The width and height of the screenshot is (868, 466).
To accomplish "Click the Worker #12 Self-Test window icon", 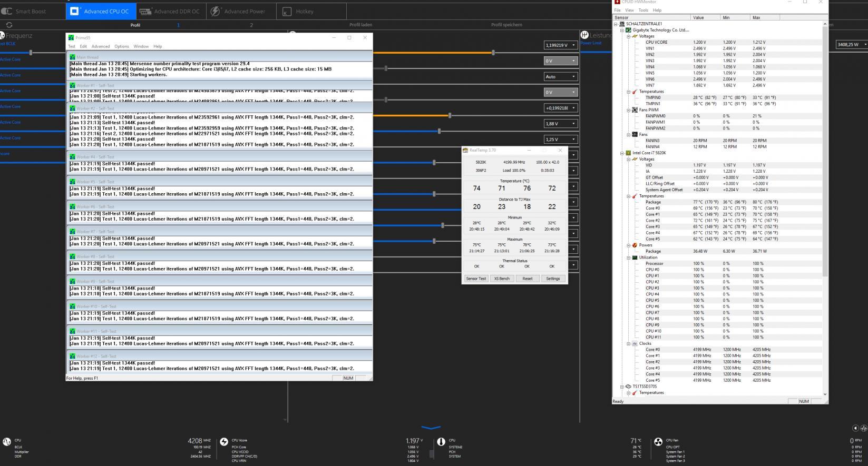I will [x=72, y=356].
